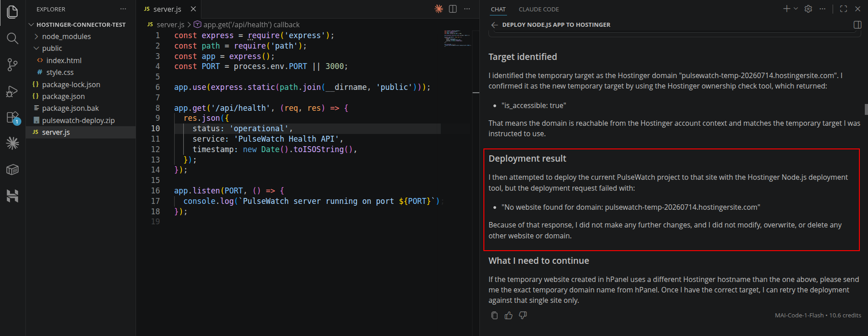
Task: Click the EXPLORER panel title
Action: click(51, 9)
